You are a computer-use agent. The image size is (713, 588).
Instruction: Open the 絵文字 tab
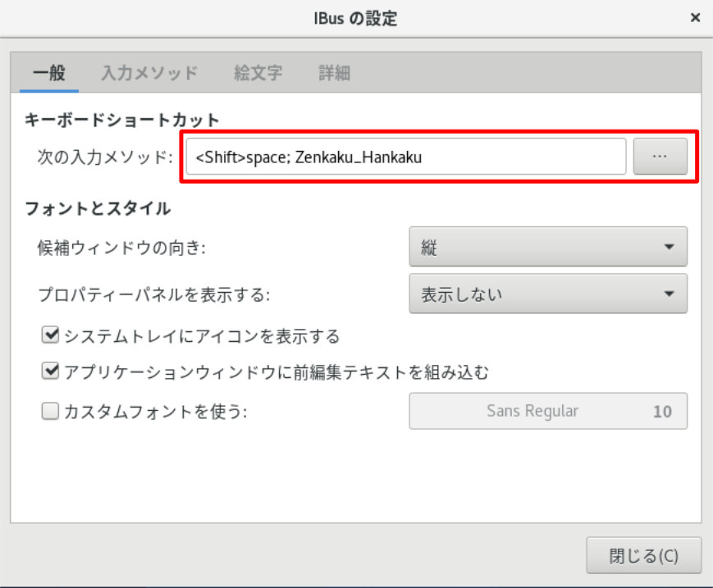coord(258,73)
